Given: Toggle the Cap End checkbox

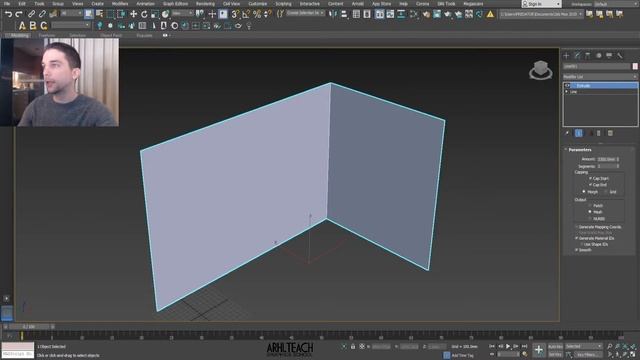Looking at the screenshot, I should click(x=590, y=185).
